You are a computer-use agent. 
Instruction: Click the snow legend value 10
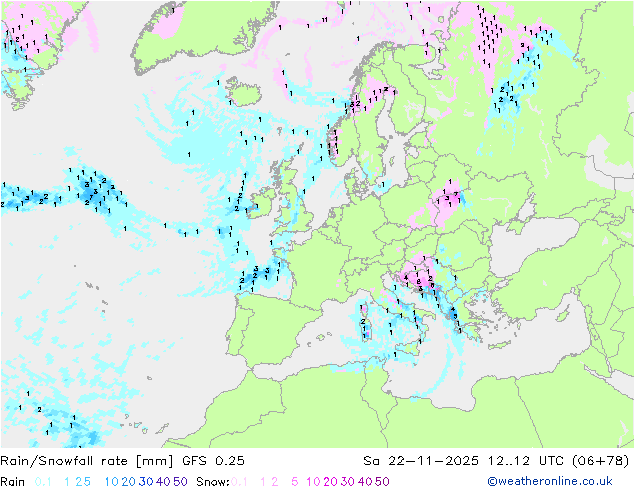coord(313,482)
